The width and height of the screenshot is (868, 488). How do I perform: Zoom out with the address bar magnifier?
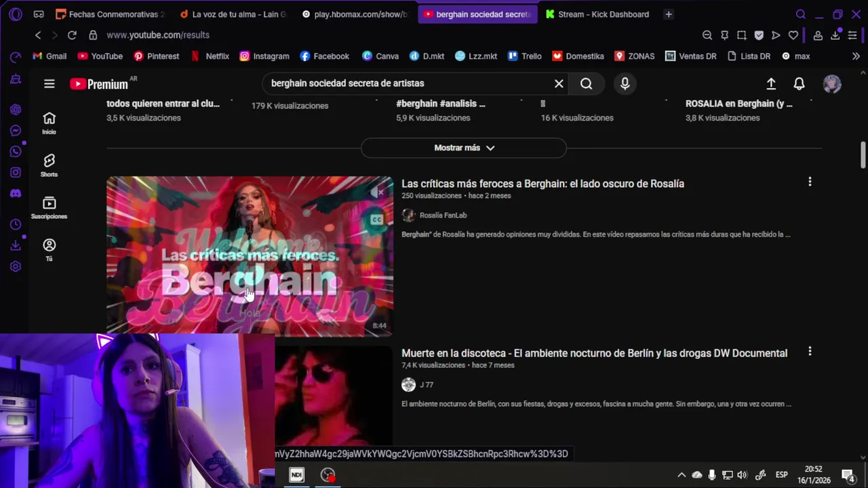(707, 35)
